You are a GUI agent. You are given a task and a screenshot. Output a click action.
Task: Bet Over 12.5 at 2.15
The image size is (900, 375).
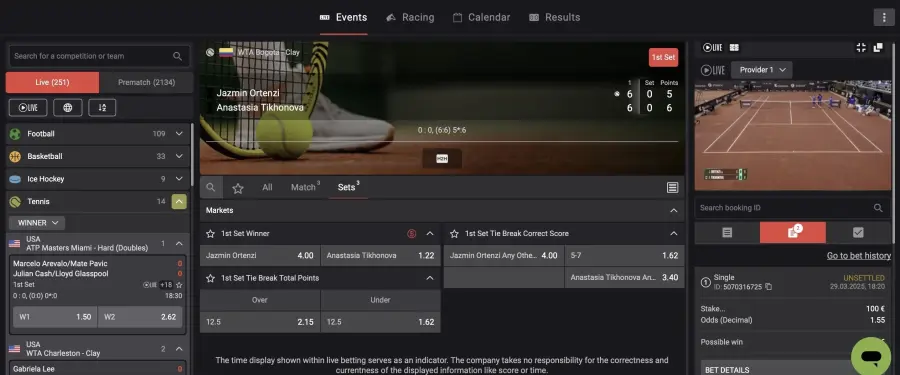click(259, 322)
